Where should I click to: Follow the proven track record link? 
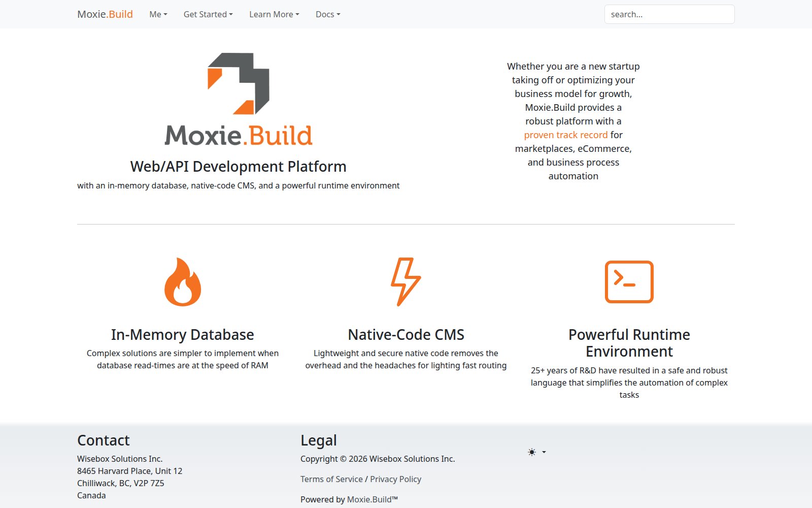pos(566,135)
